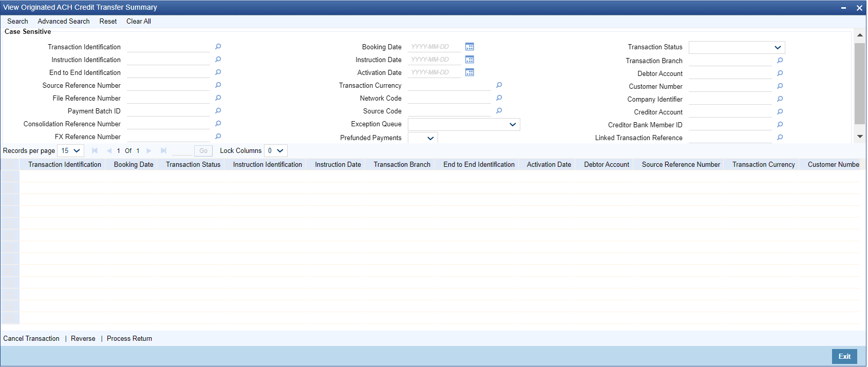The image size is (868, 367).
Task: Click the Exit button
Action: pos(844,357)
